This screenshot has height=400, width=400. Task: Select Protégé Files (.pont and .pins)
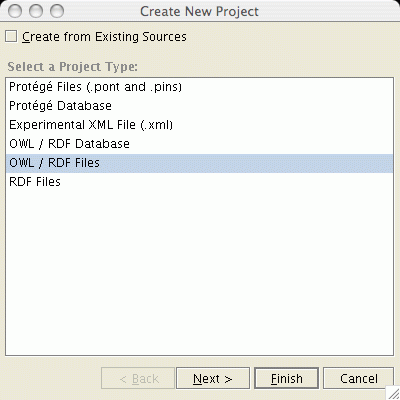pyautogui.click(x=199, y=87)
